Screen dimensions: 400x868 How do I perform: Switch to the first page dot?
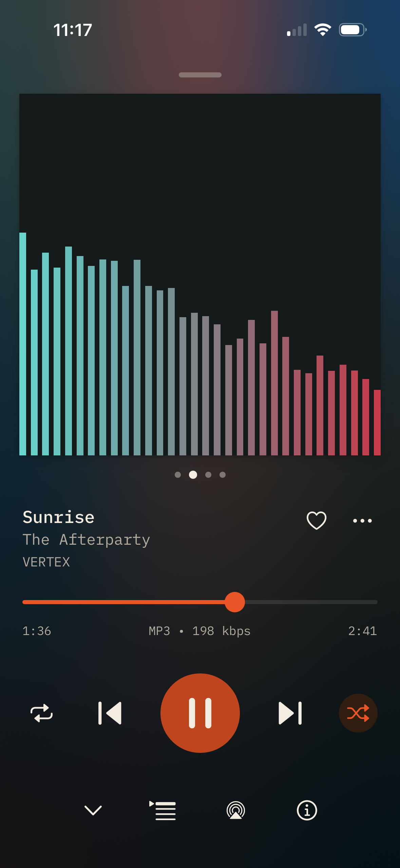(x=177, y=475)
